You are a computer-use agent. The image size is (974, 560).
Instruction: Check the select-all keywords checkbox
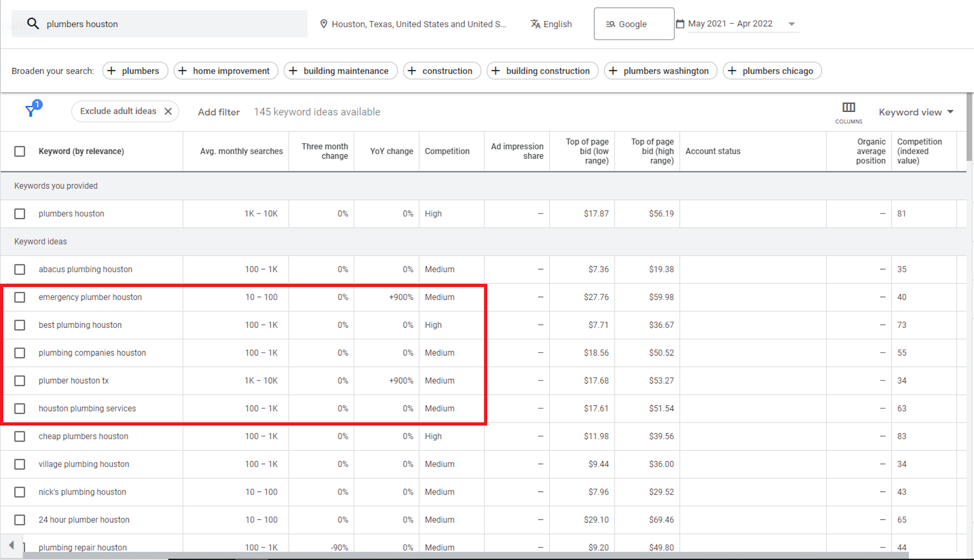[x=20, y=151]
